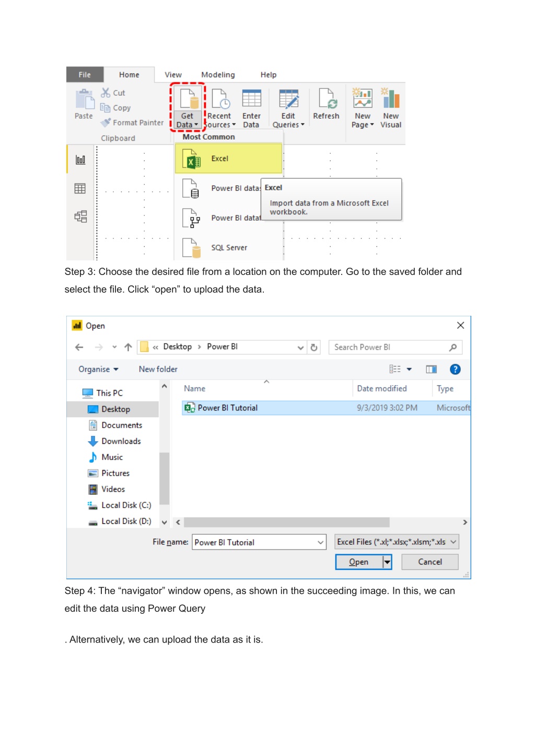The width and height of the screenshot is (535, 756).
Task: Open the File tab
Action: click(x=85, y=75)
